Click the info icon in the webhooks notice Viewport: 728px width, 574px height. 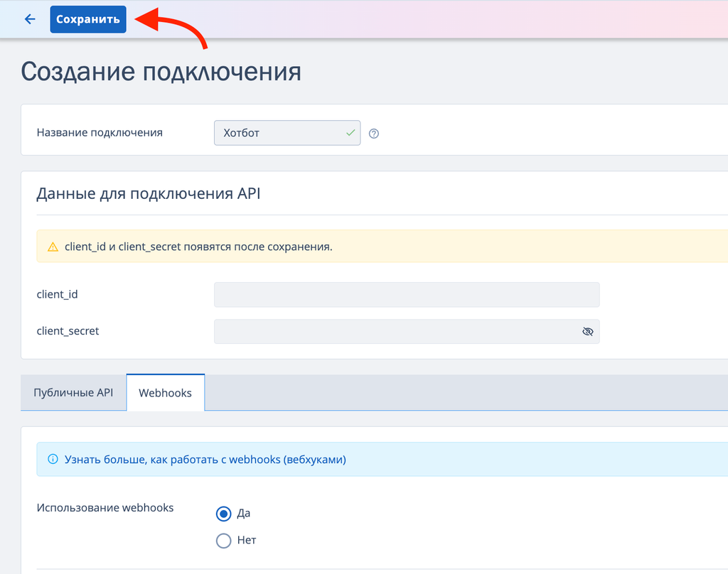click(53, 459)
